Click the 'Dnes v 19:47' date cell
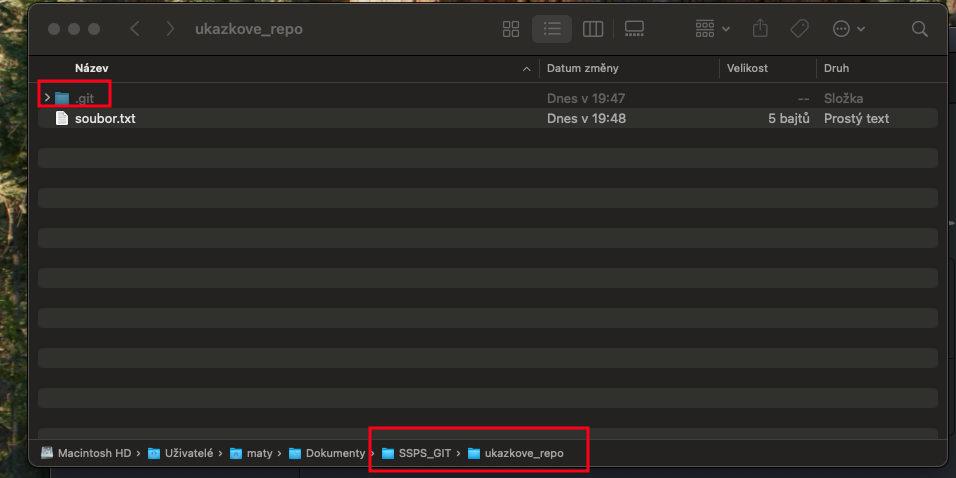 [x=586, y=98]
